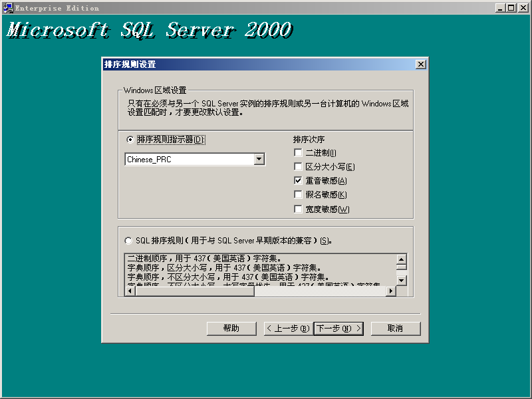Minimize the Enterprise Edition window
This screenshot has height=399, width=532.
coord(500,8)
